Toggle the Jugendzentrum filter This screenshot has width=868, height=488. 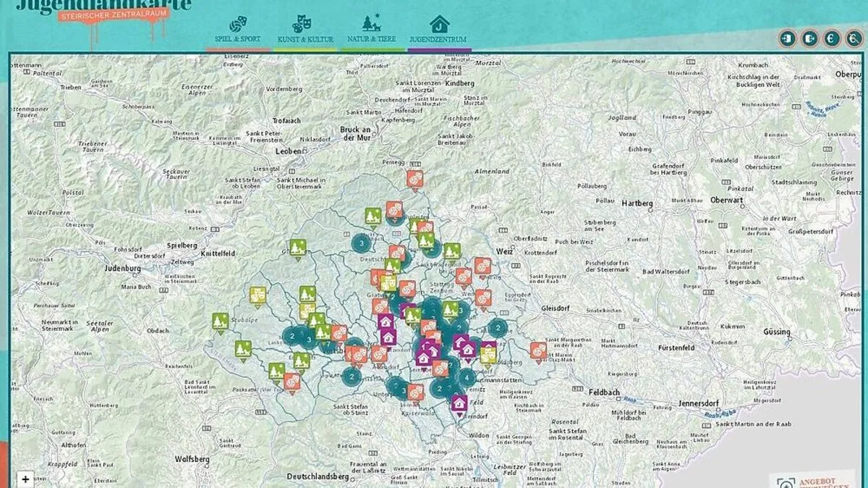tap(438, 29)
